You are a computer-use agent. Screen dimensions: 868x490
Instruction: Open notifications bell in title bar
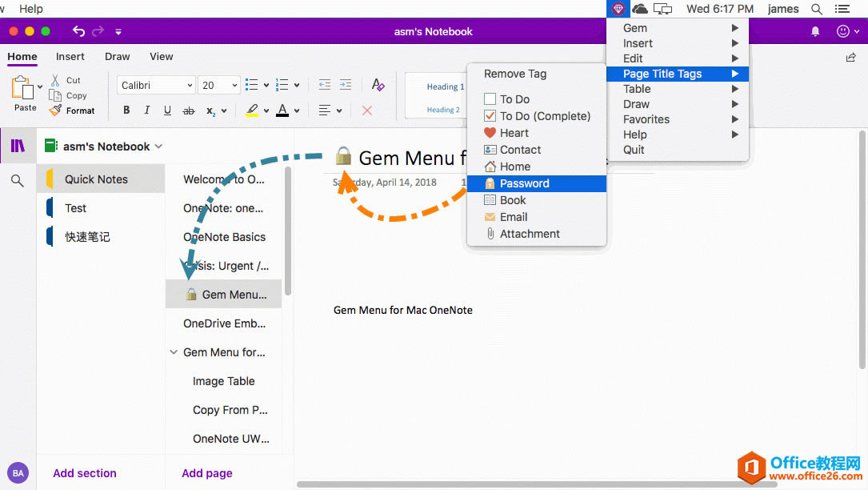(x=815, y=31)
